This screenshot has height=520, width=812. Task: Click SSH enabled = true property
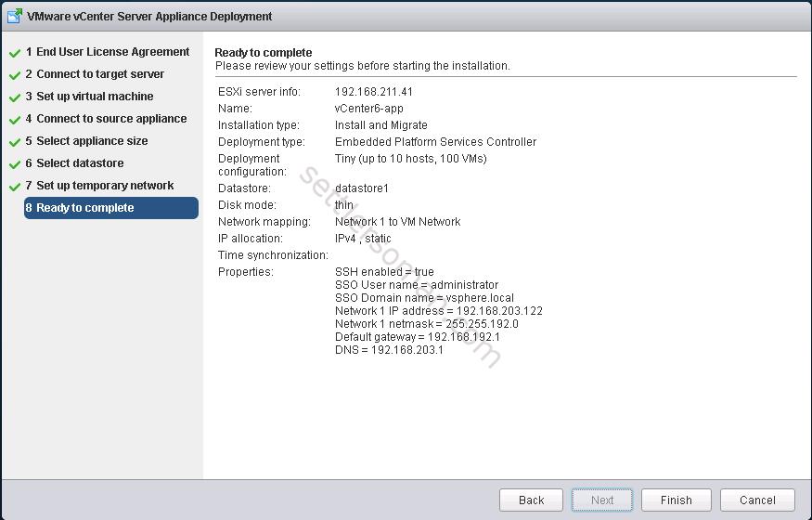[x=384, y=271]
